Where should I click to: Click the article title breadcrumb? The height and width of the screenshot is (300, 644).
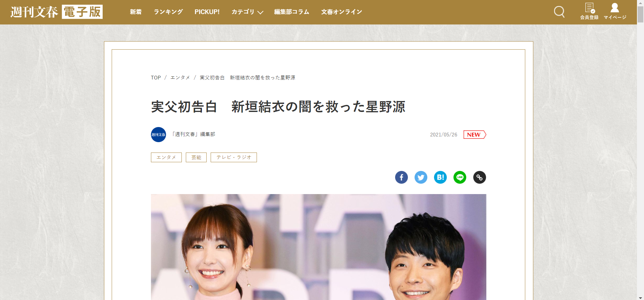click(x=248, y=77)
